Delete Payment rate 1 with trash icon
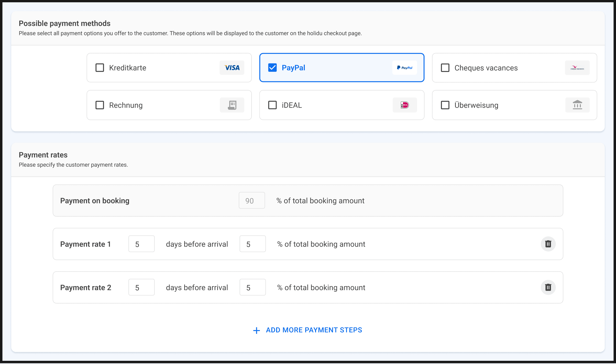The image size is (616, 364). pos(548,244)
